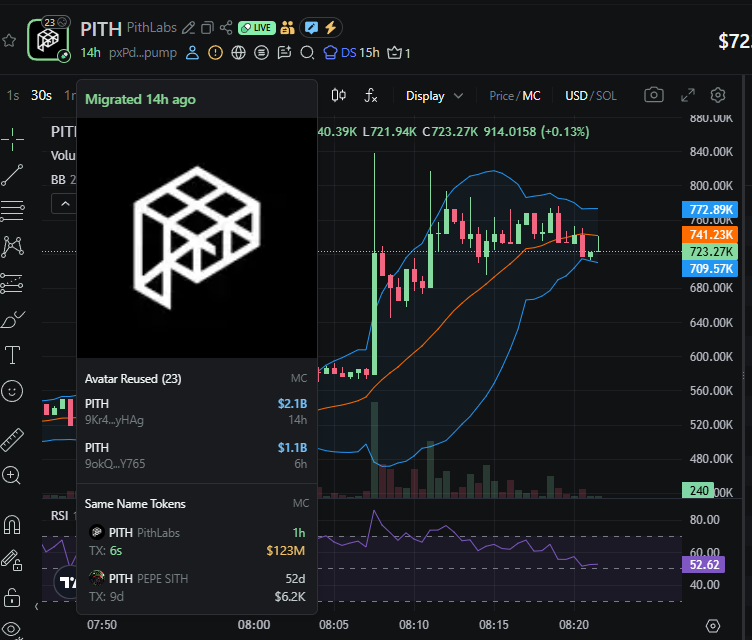Screen dimensions: 752x640
Task: Click the PITH token avatar thumbnail
Action: [48, 39]
